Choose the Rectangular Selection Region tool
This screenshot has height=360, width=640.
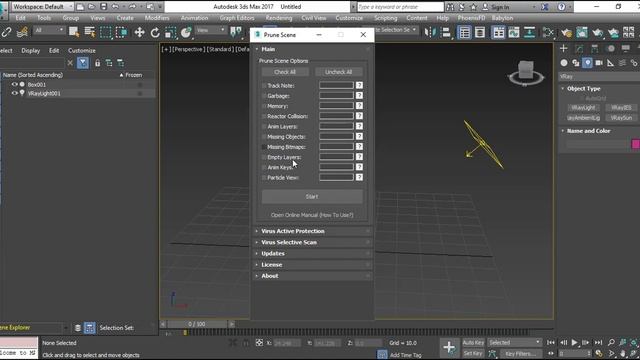coord(105,32)
